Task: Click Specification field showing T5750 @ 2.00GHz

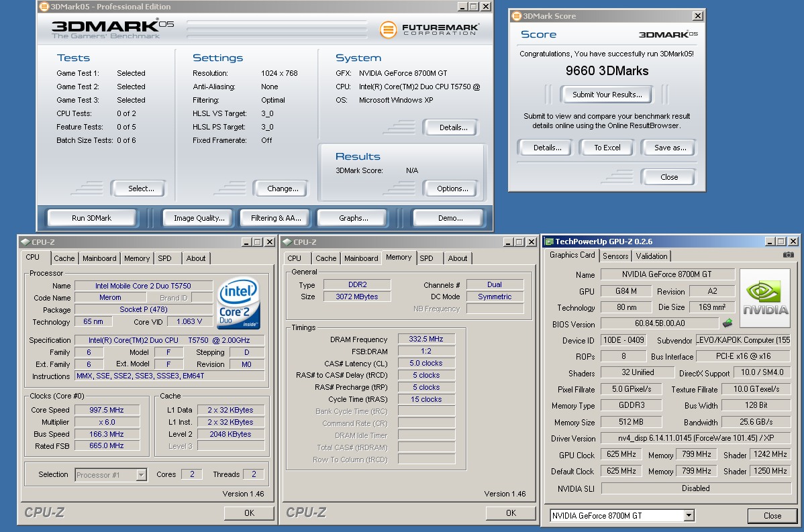Action: [x=170, y=340]
